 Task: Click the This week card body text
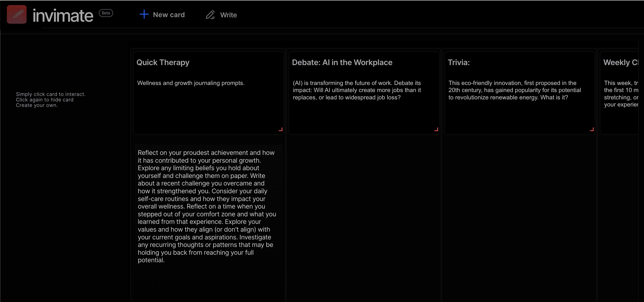coord(621,94)
